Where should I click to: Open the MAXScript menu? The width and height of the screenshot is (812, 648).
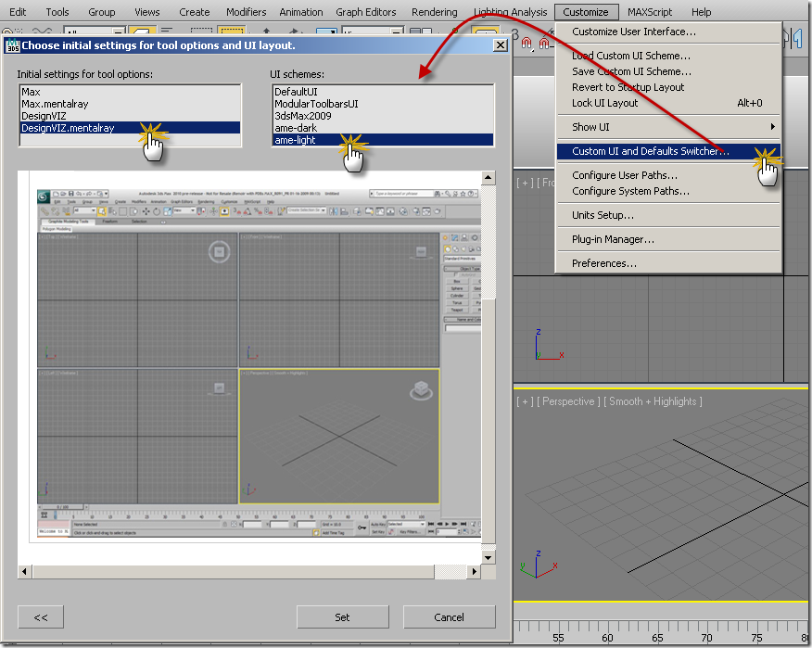click(x=650, y=12)
